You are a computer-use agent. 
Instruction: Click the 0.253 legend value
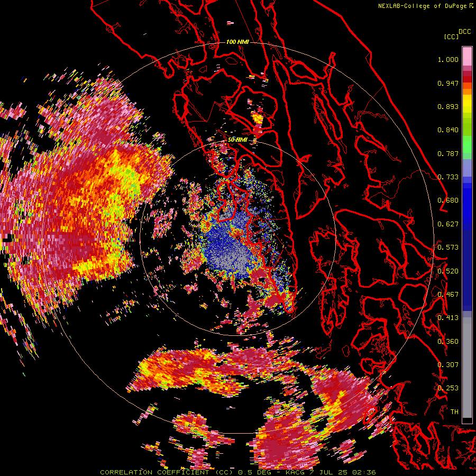point(448,388)
